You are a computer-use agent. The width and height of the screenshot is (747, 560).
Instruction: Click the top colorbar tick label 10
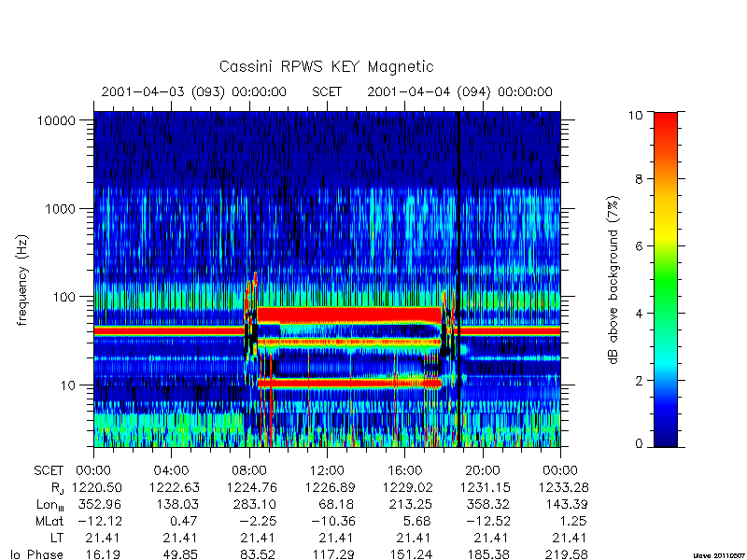[x=635, y=115]
